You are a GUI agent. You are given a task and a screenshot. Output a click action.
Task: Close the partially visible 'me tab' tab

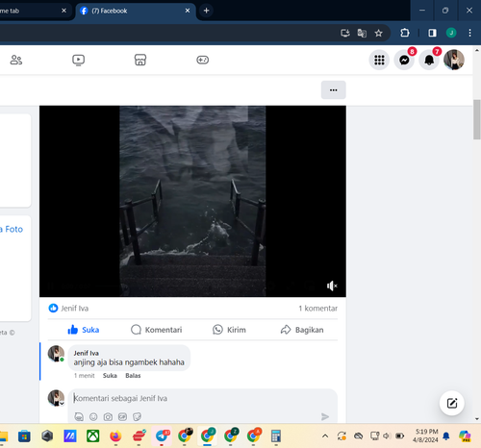(63, 11)
